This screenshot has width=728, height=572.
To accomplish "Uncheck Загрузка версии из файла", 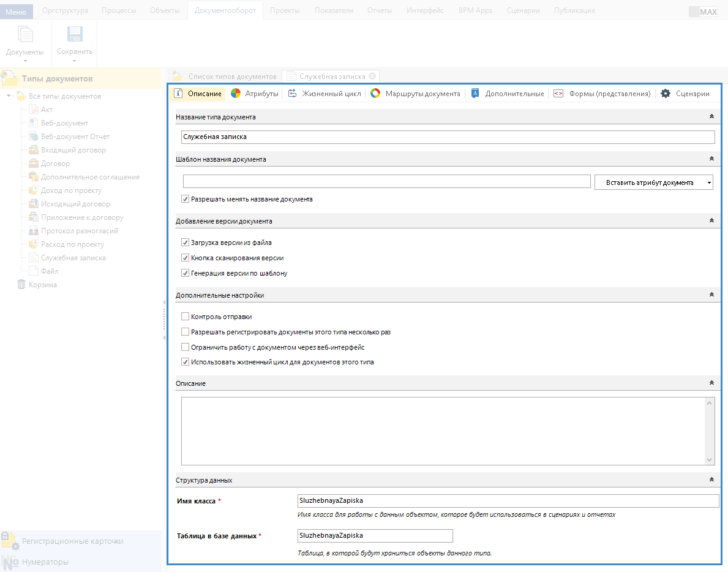I will pyautogui.click(x=186, y=243).
